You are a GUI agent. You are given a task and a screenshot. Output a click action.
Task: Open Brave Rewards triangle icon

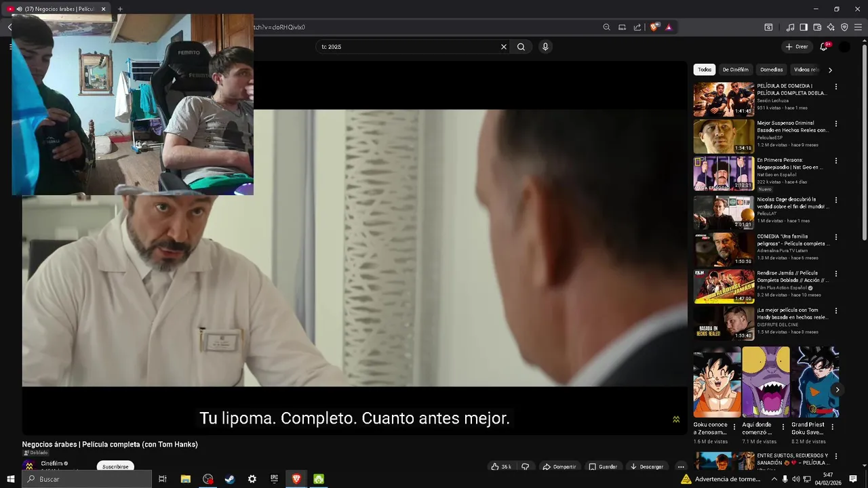(x=669, y=27)
